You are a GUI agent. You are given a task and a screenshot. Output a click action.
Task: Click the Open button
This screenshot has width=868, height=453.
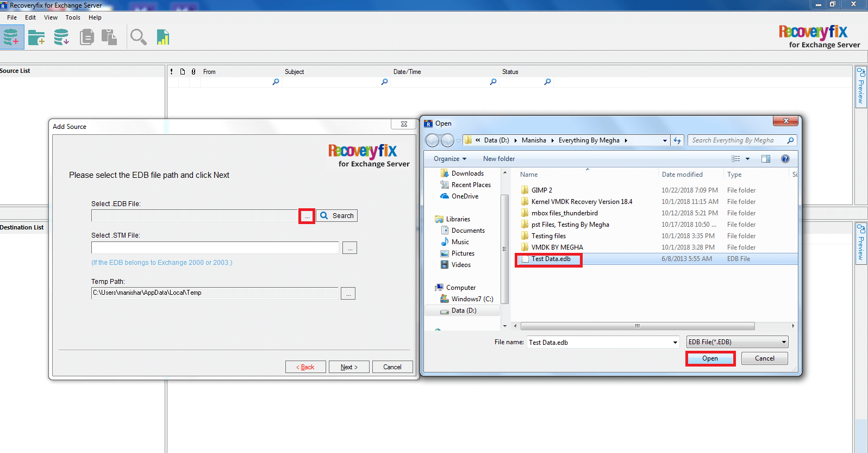(x=710, y=358)
